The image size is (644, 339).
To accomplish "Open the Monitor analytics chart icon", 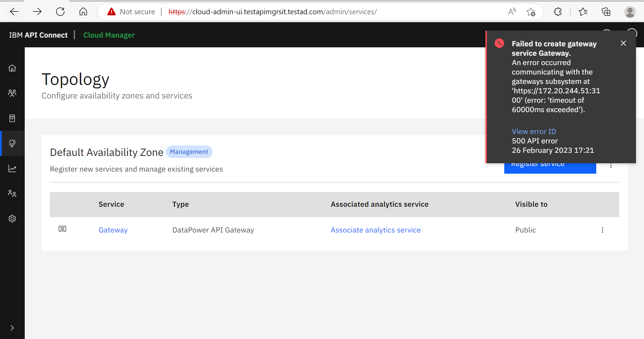I will click(x=12, y=168).
